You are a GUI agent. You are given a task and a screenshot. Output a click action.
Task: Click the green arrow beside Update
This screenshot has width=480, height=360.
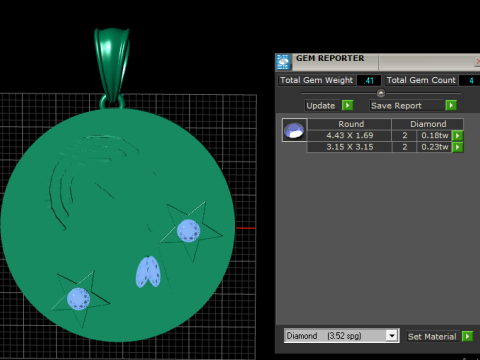pyautogui.click(x=347, y=106)
